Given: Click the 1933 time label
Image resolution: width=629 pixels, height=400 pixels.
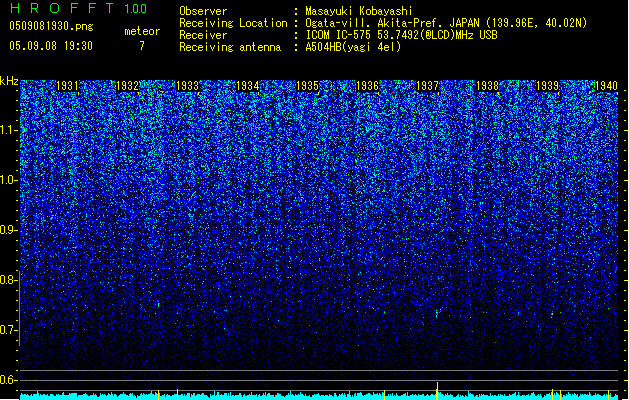Looking at the screenshot, I should 187,86.
